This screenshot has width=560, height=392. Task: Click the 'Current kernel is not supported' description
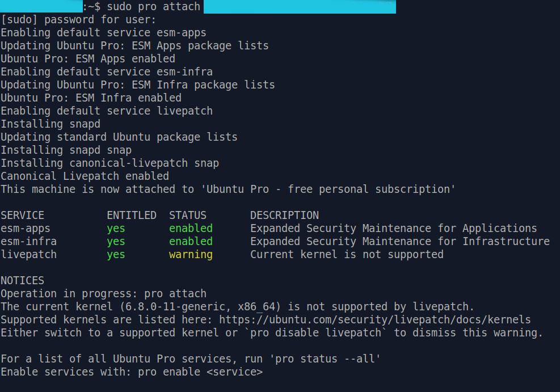click(x=347, y=255)
